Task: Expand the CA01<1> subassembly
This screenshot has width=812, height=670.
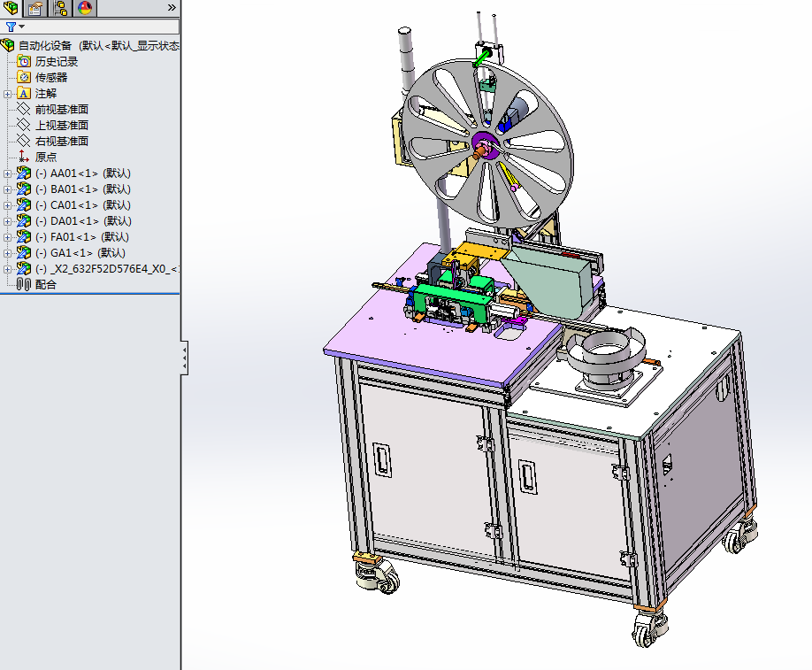Action: 7,205
